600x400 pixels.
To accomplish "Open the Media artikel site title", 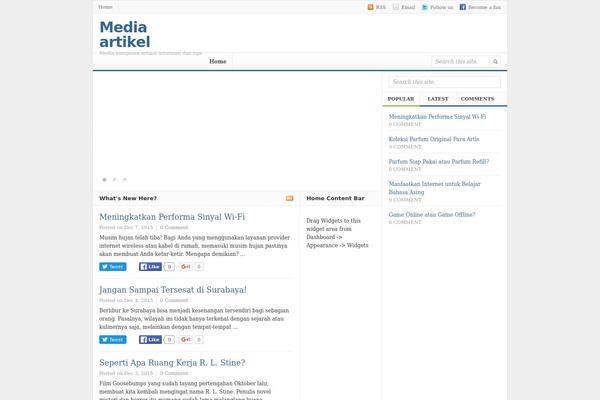I will click(125, 34).
